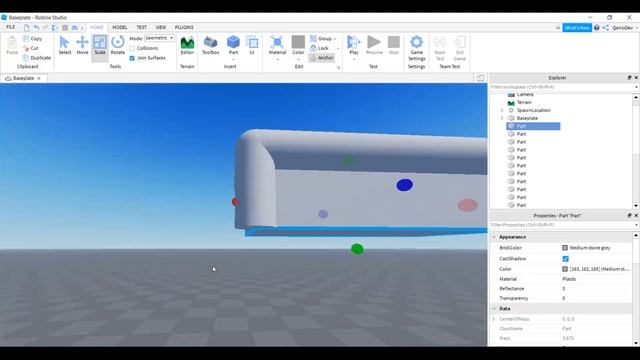Click the Undo arrow in quick toolbar
The width and height of the screenshot is (640, 360).
pyautogui.click(x=36, y=27)
